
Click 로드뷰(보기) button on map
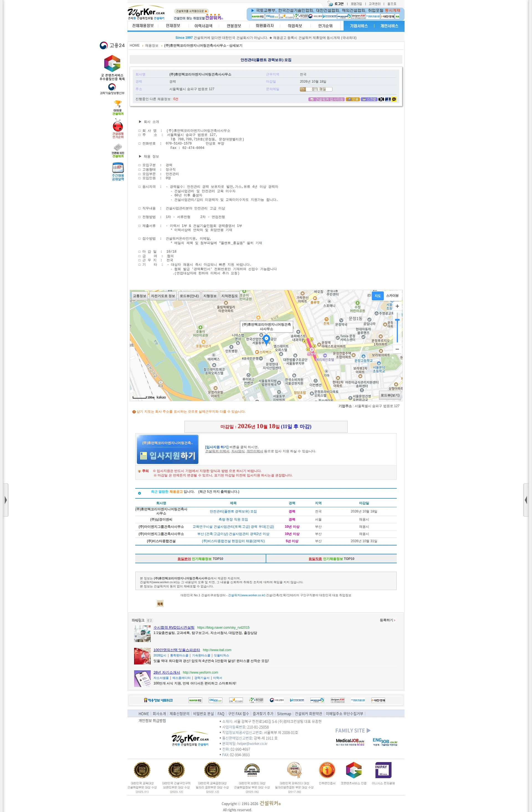pos(390,395)
